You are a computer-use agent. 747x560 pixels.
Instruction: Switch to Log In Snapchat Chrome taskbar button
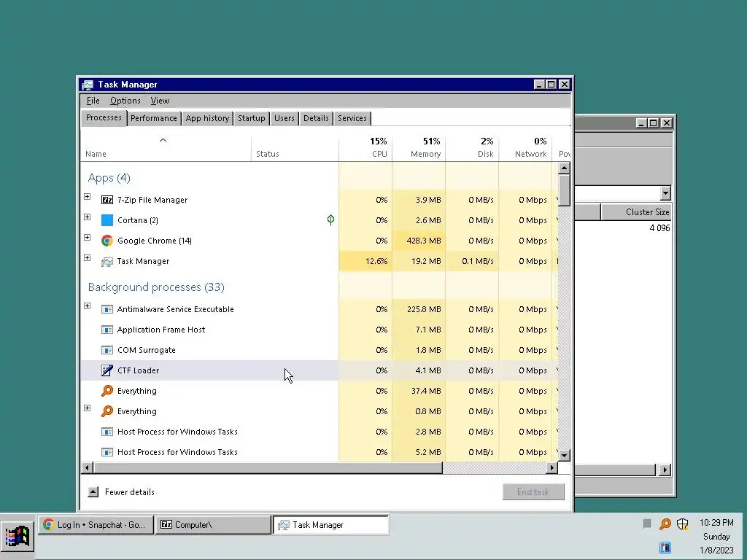point(96,525)
